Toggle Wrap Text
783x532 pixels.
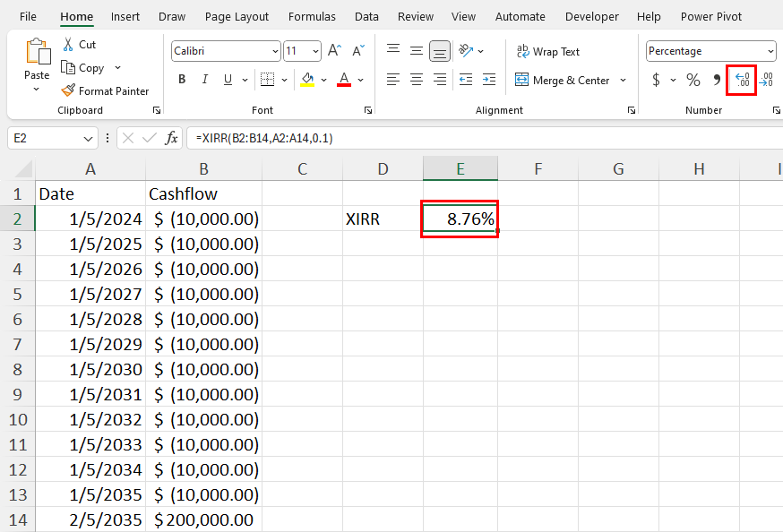pyautogui.click(x=547, y=51)
